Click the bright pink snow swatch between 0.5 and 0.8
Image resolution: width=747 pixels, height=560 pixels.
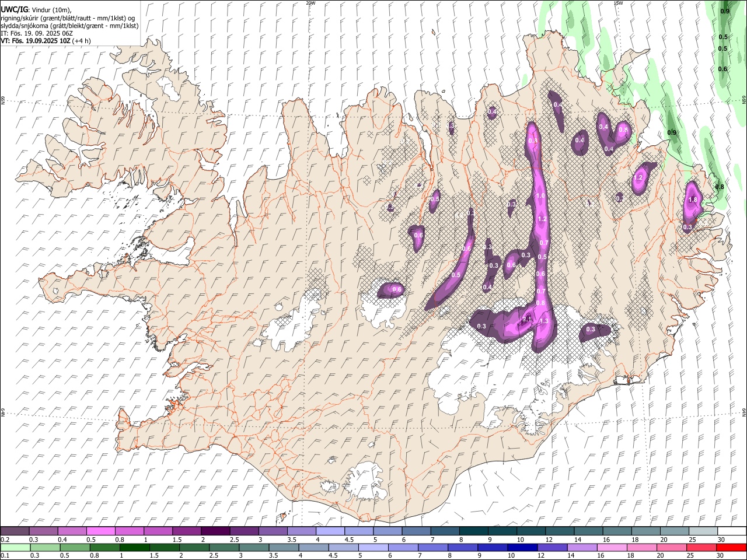[101, 531]
